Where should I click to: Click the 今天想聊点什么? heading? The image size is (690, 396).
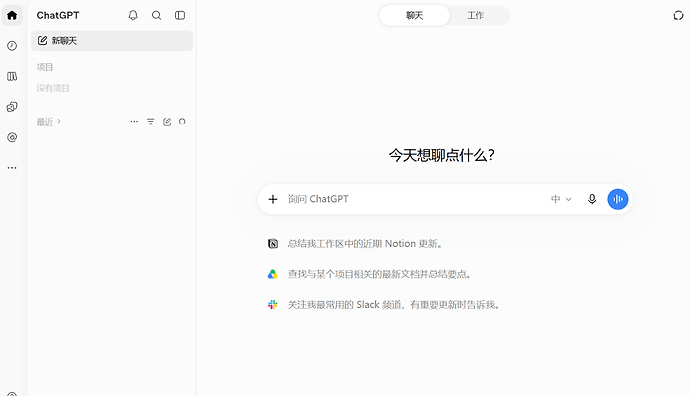(441, 155)
